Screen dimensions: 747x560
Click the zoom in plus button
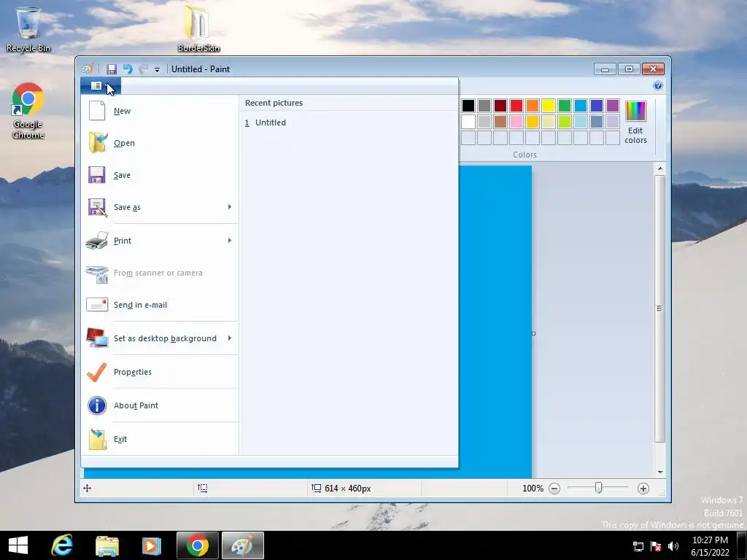point(643,488)
